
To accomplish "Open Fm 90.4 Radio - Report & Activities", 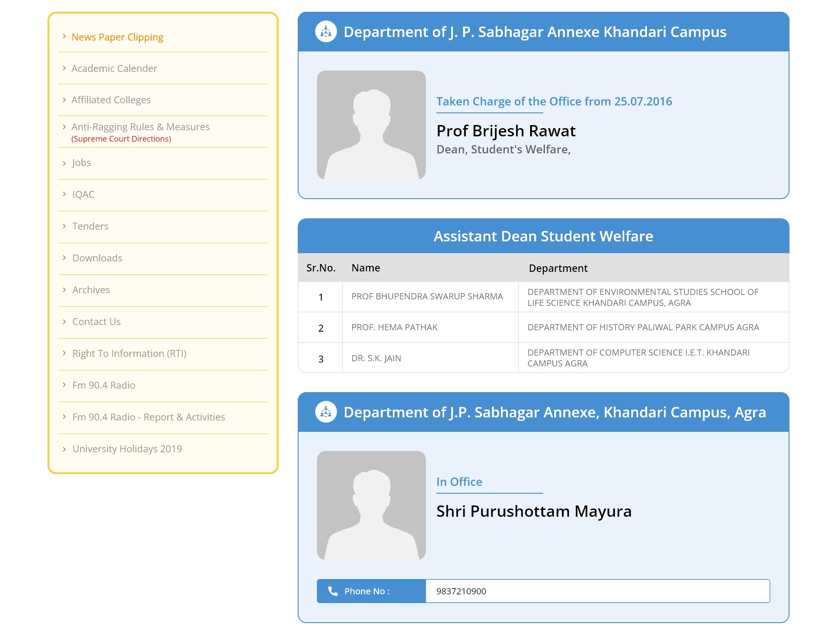I will tap(149, 417).
